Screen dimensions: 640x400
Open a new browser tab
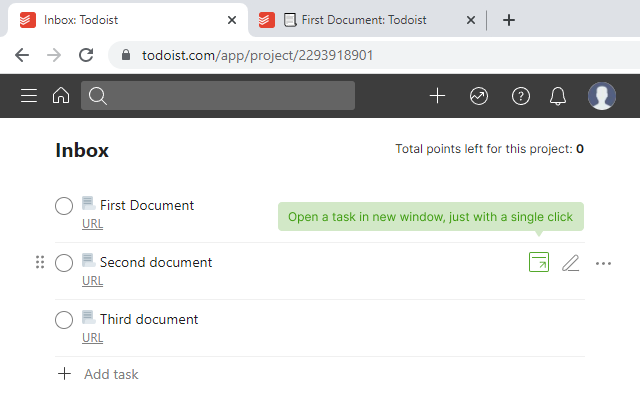pos(509,20)
